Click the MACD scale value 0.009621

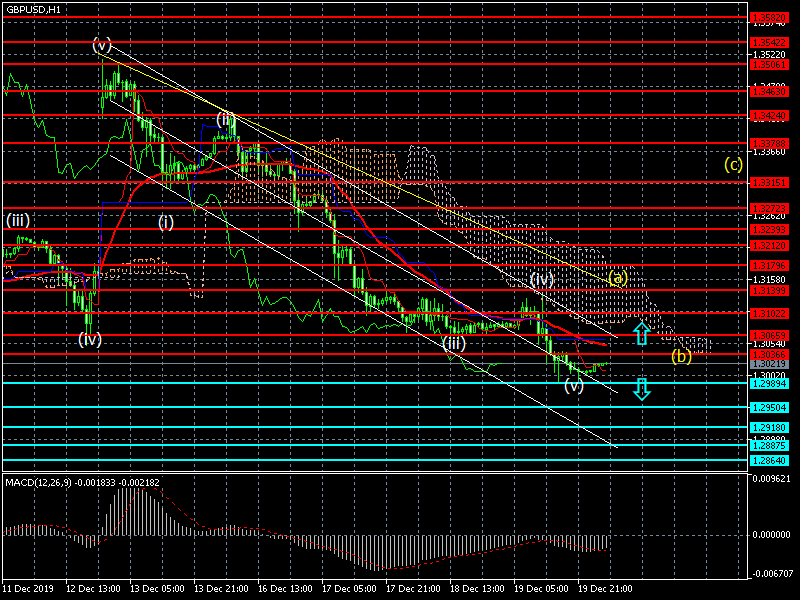tap(771, 479)
